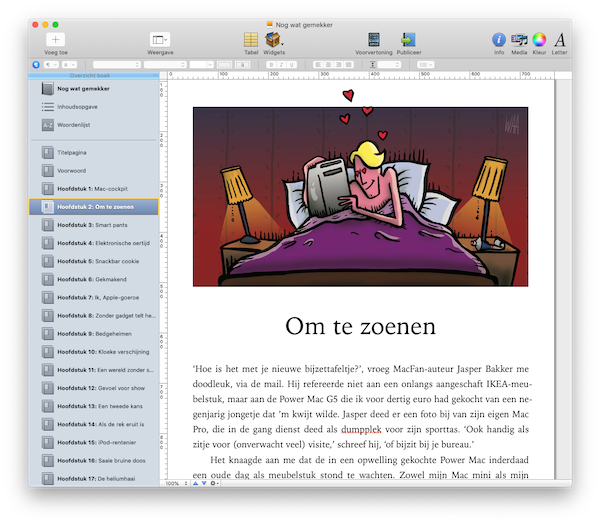Open the 100% zoom level dropdown
The image size is (600, 524).
[x=176, y=483]
